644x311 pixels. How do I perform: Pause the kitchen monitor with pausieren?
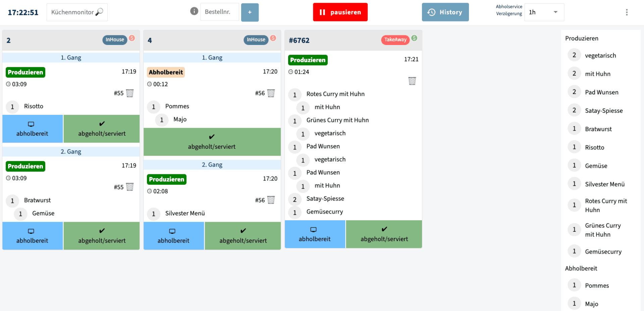[x=340, y=12]
